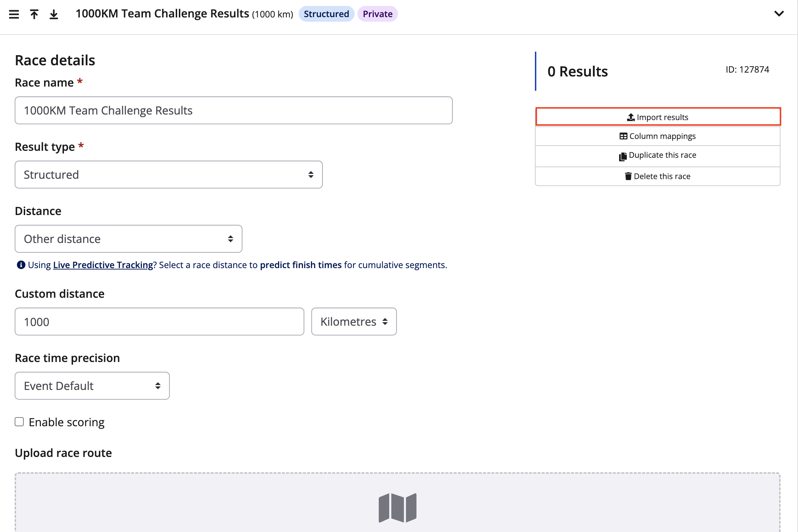Click Duplicate this race

tap(658, 155)
